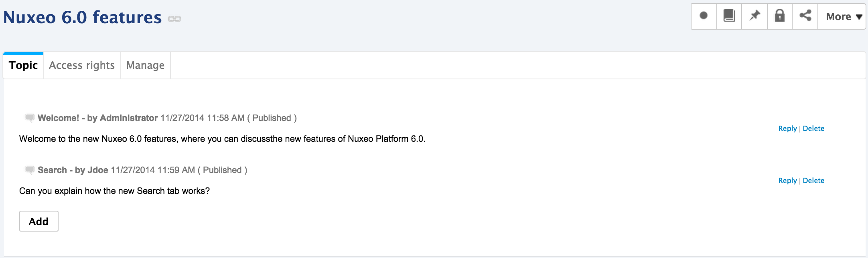Click the 11/27/2014 11:59 AM timestamp
Image resolution: width=868 pixels, height=258 pixels.
(x=153, y=170)
